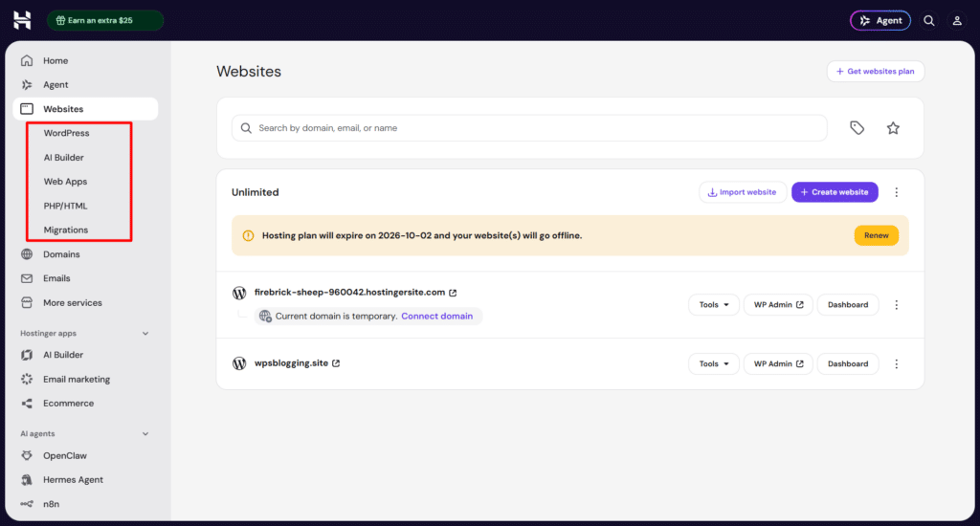Viewport: 980px width, 526px height.
Task: Click the OpenClaw agent icon
Action: click(27, 455)
